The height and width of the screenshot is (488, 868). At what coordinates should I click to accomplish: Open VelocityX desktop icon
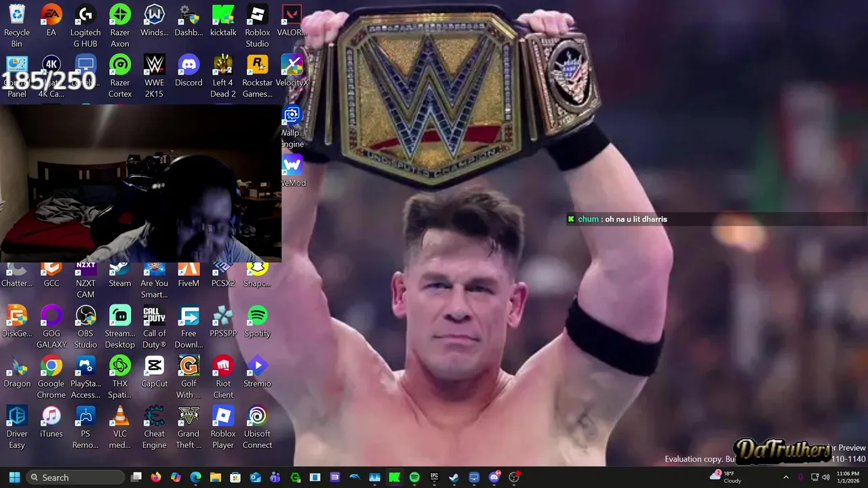292,70
